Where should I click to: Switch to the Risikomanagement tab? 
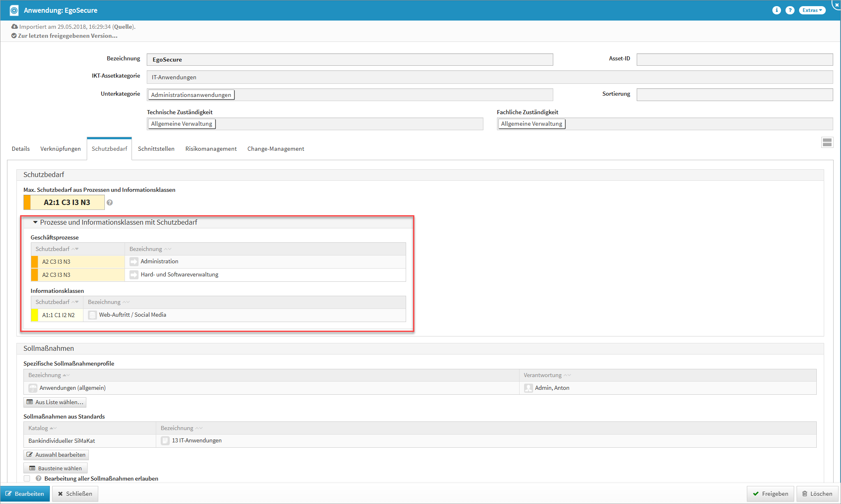[211, 149]
